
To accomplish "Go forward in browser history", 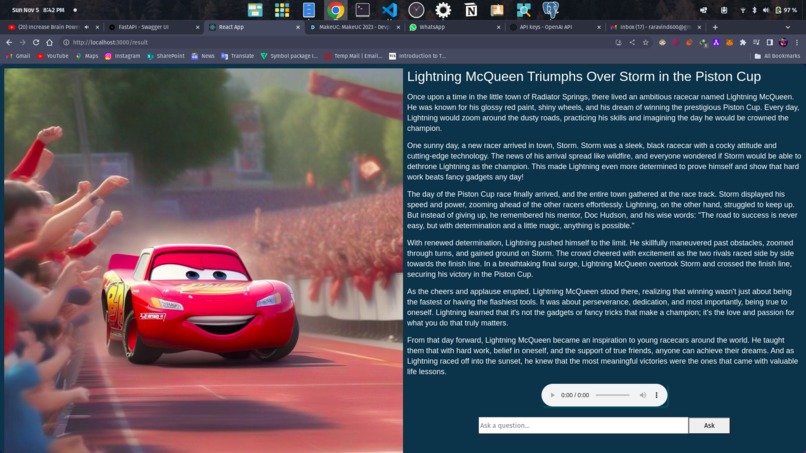I will click(22, 42).
